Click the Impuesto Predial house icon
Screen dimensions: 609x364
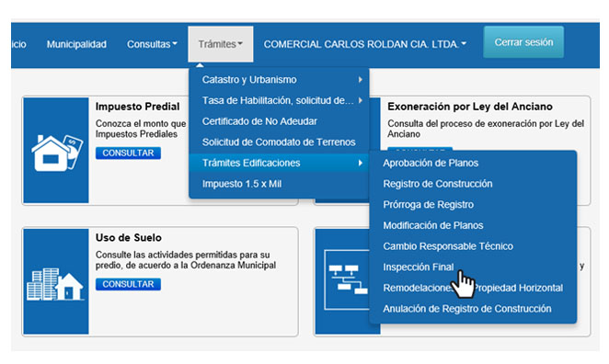pyautogui.click(x=57, y=153)
